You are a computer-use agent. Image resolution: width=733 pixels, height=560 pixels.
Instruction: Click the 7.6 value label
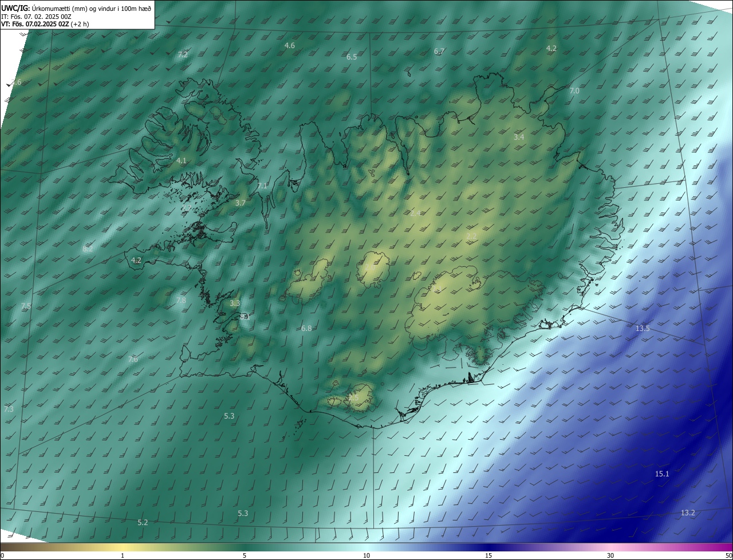[x=133, y=360]
